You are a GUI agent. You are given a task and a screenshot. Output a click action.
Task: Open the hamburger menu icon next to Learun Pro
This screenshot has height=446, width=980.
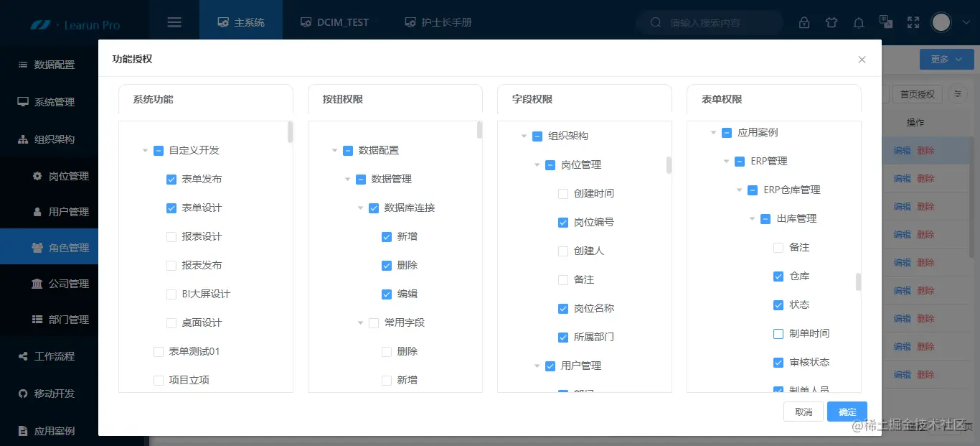tap(174, 22)
